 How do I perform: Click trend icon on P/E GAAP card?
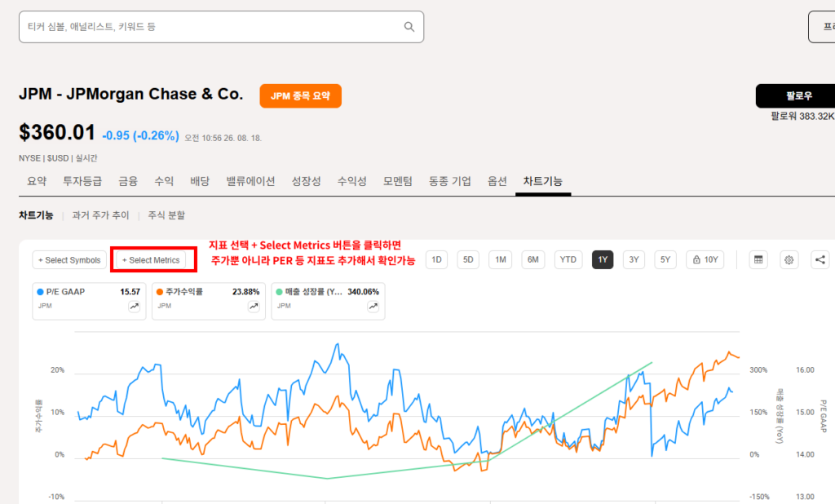(x=135, y=307)
